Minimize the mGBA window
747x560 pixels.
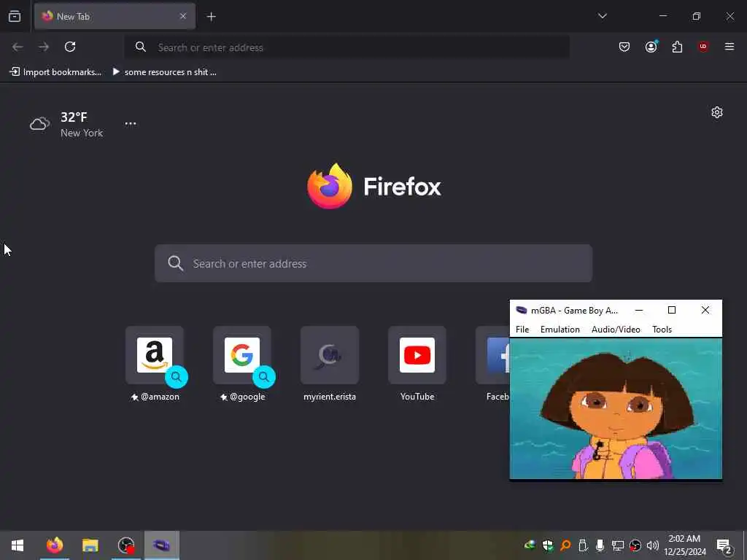click(x=639, y=310)
